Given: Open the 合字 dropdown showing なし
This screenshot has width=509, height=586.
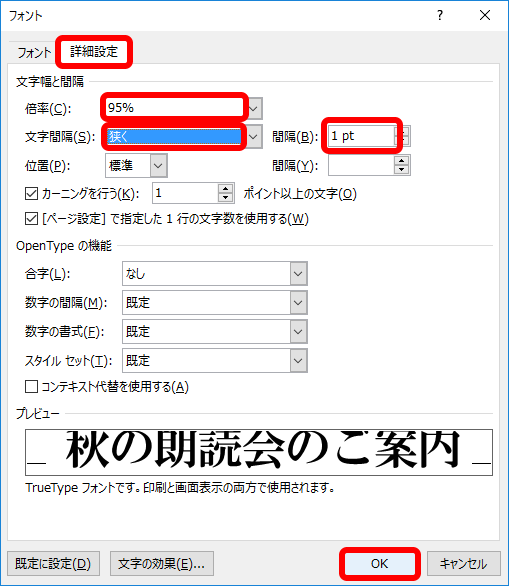Looking at the screenshot, I should (298, 274).
